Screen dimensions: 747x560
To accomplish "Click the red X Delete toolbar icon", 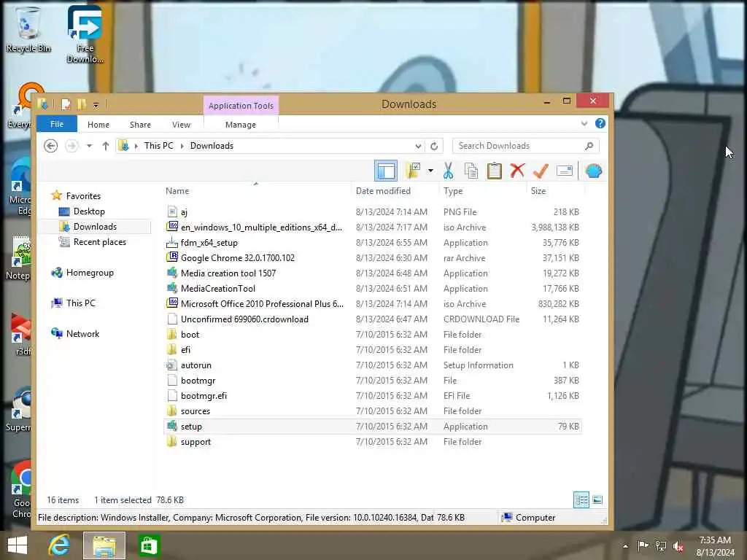I will click(517, 171).
